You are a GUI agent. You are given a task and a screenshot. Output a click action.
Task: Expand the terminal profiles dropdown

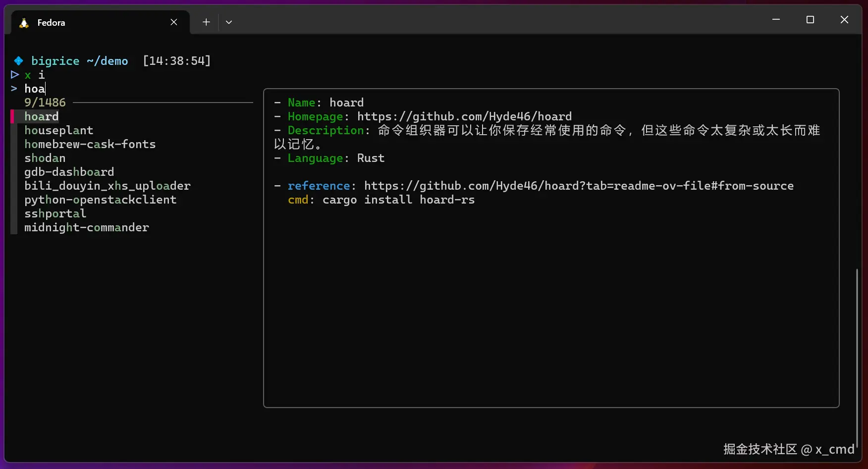click(229, 22)
